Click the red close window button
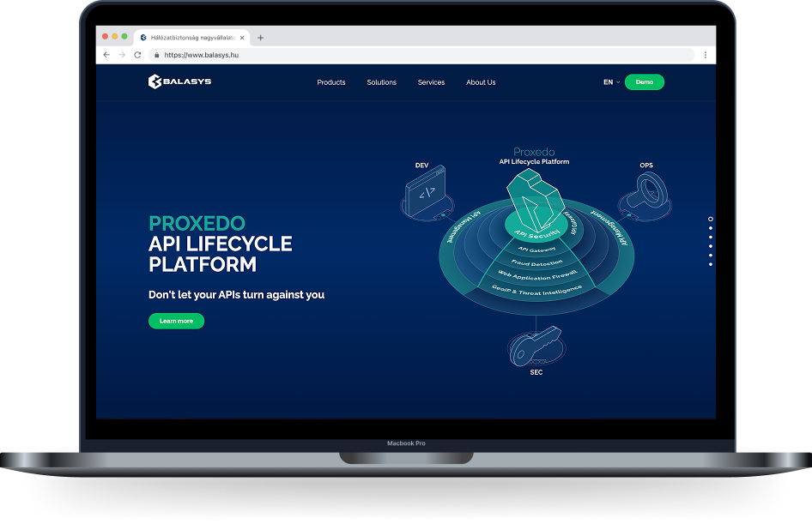Viewport: 812px width, 524px height. click(x=105, y=36)
